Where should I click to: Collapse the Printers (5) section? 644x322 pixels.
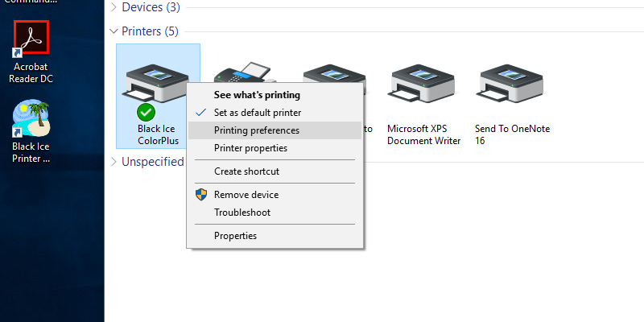pyautogui.click(x=114, y=31)
